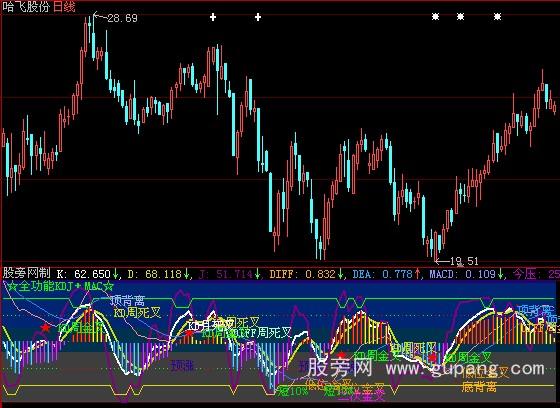Click the second white plus marker

click(x=258, y=17)
